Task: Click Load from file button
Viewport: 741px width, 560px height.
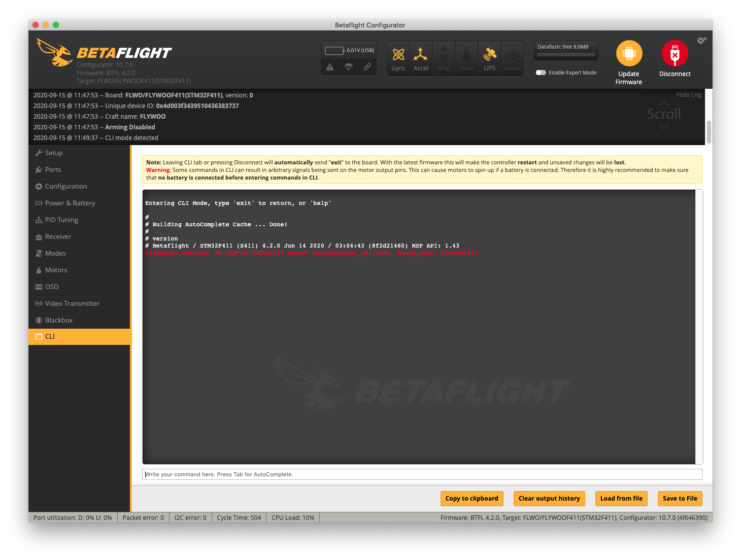Action: tap(621, 499)
